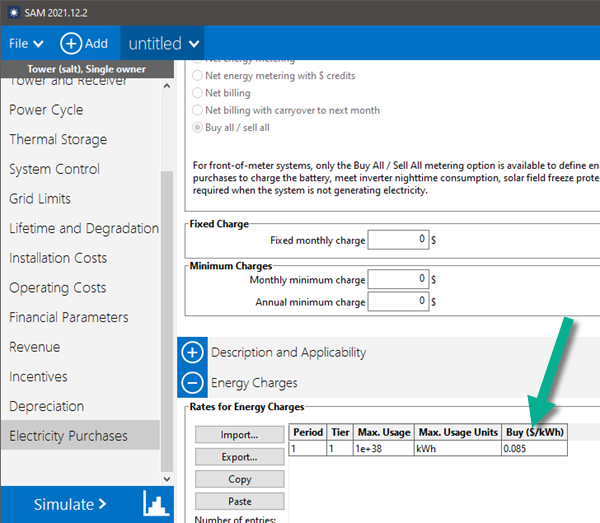
Task: Open the File menu
Action: tap(26, 43)
